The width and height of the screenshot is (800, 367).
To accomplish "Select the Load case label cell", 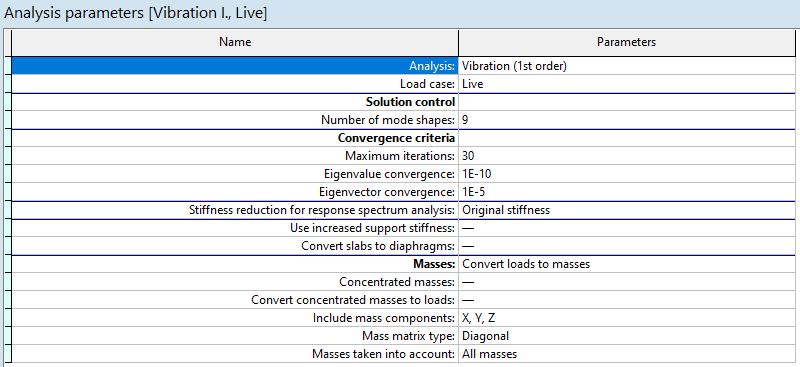I will [x=235, y=84].
